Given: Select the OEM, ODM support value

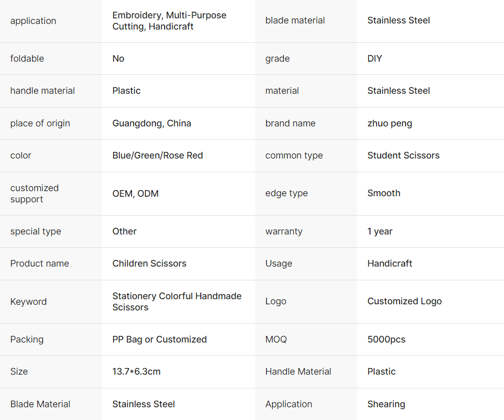Looking at the screenshot, I should [136, 194].
